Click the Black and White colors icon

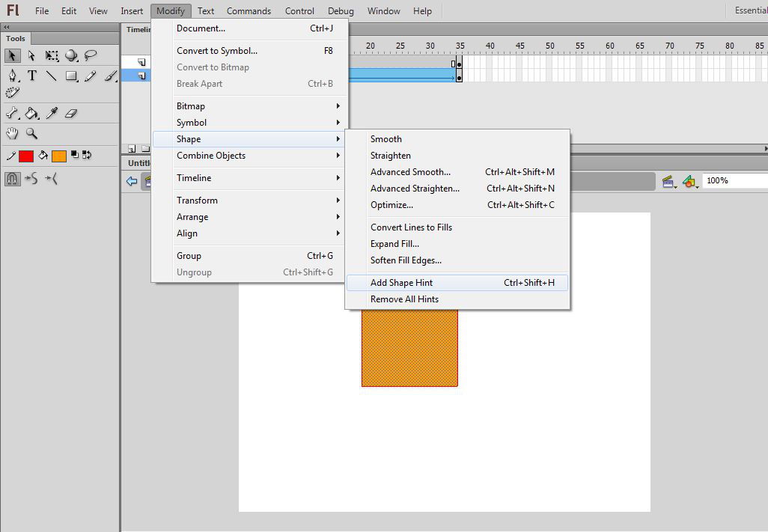[74, 155]
